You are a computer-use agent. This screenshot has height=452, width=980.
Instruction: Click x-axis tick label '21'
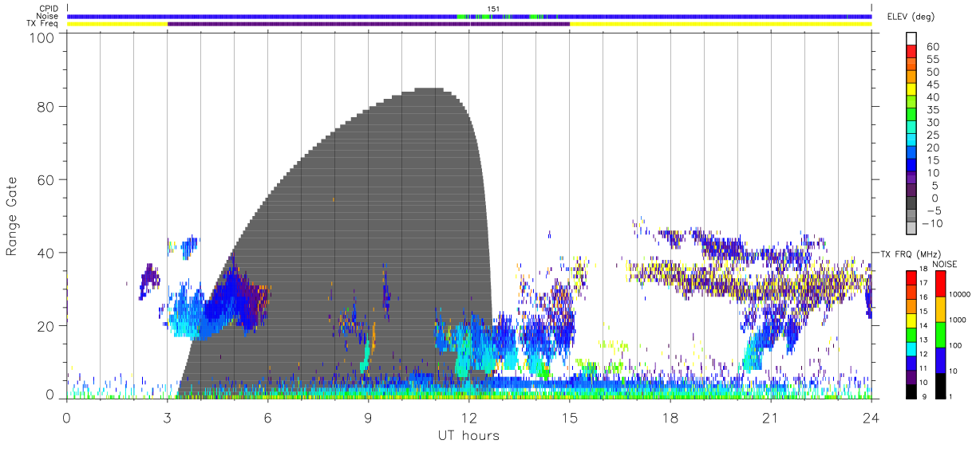point(770,418)
